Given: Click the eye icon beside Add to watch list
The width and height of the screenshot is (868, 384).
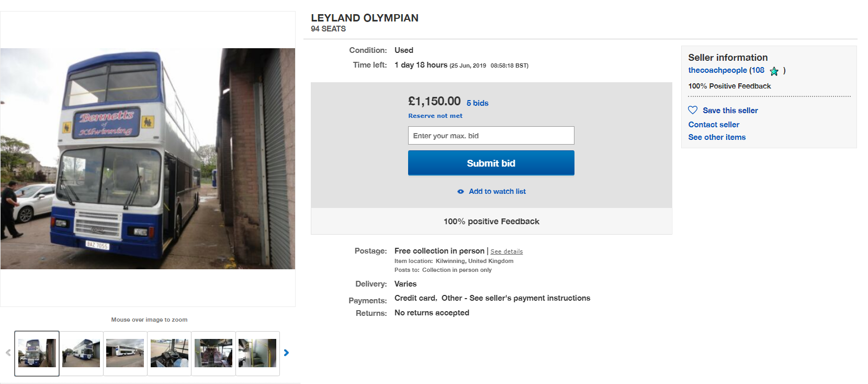Looking at the screenshot, I should click(460, 192).
